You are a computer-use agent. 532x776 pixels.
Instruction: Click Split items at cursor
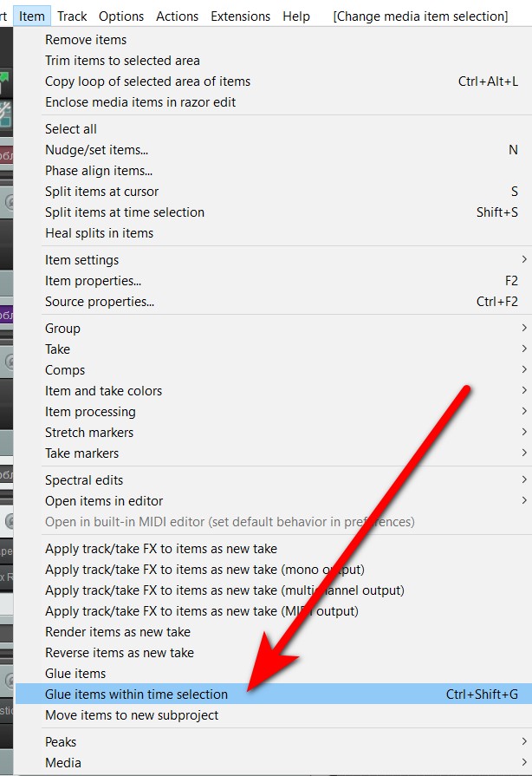(x=102, y=192)
